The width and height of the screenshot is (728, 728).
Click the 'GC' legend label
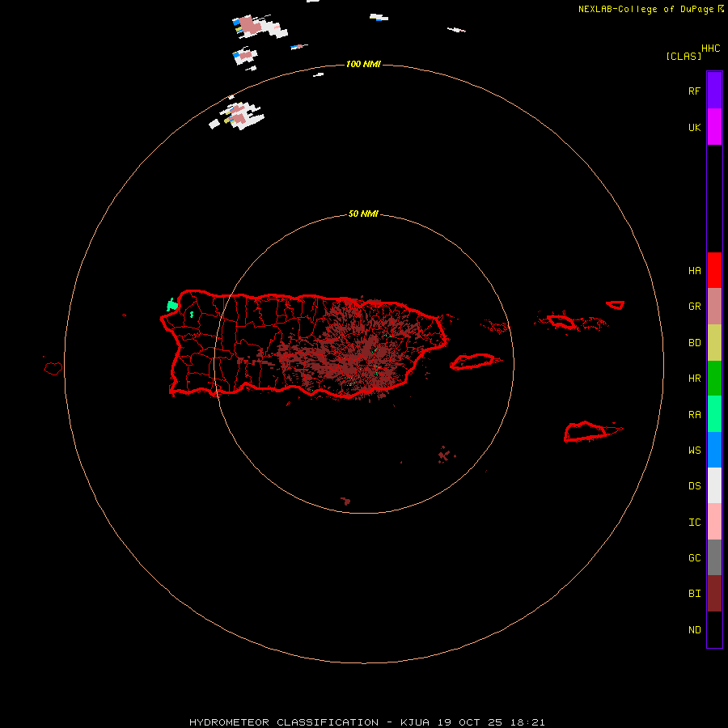pos(694,558)
